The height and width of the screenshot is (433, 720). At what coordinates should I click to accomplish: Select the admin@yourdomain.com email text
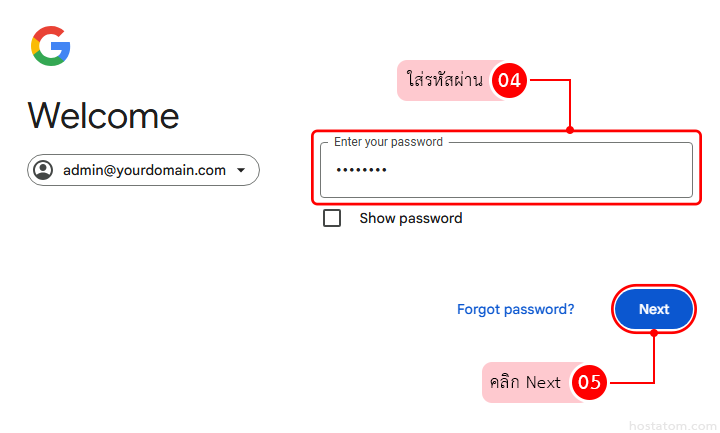coord(144,170)
